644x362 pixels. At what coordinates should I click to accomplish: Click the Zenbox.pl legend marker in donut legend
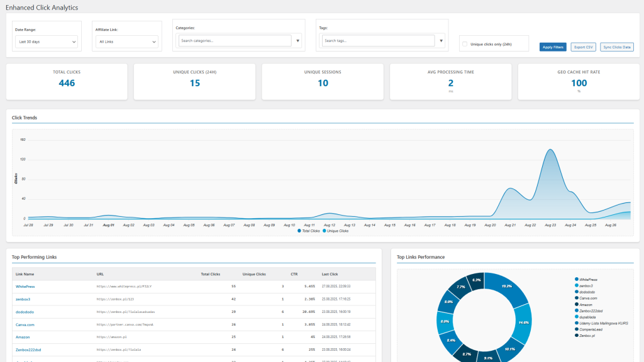pyautogui.click(x=577, y=336)
